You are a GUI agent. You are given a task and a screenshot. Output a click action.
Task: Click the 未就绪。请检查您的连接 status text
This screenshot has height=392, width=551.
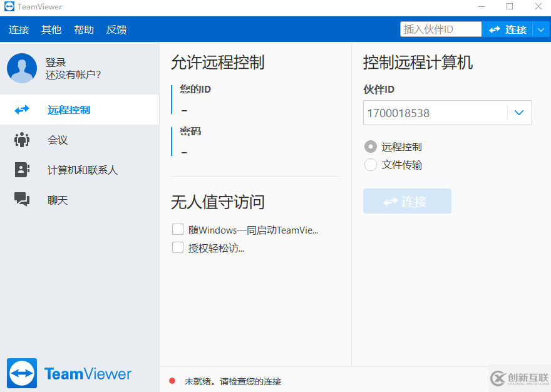(x=233, y=381)
